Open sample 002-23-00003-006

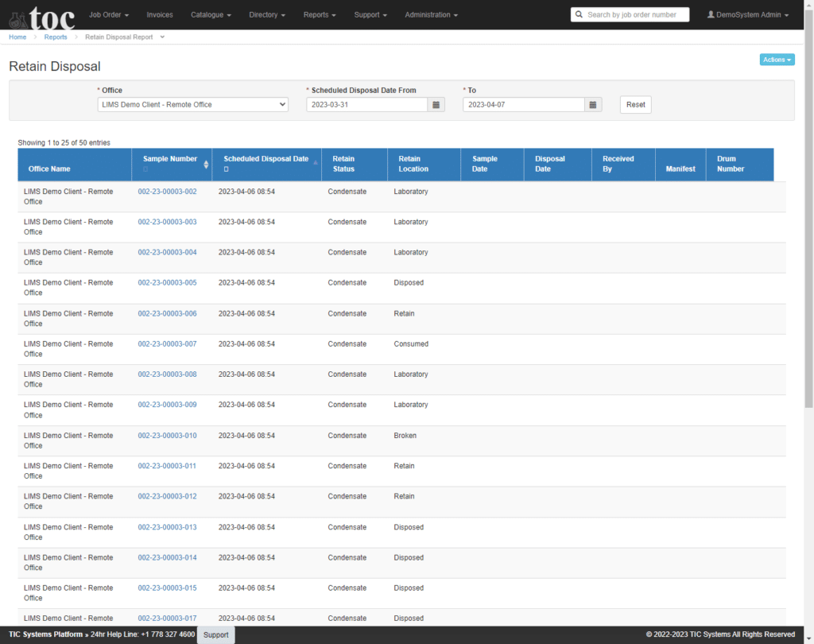pyautogui.click(x=167, y=314)
